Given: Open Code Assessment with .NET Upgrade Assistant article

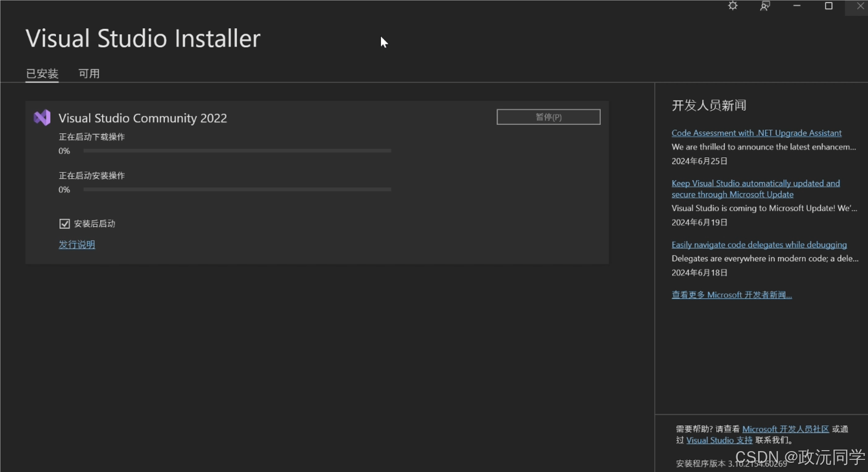Looking at the screenshot, I should tap(756, 133).
